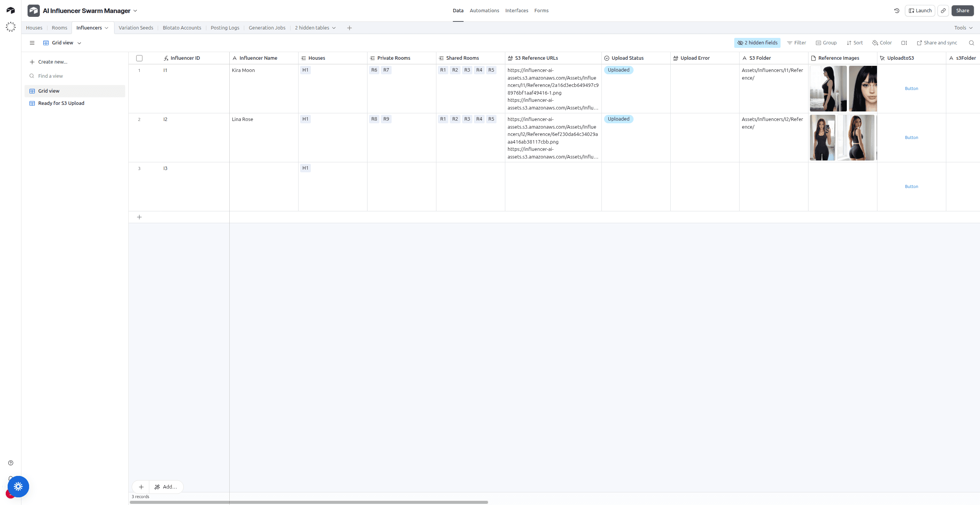980x505 pixels.
Task: Click the UploadtoS3 Button in row I3
Action: click(911, 187)
